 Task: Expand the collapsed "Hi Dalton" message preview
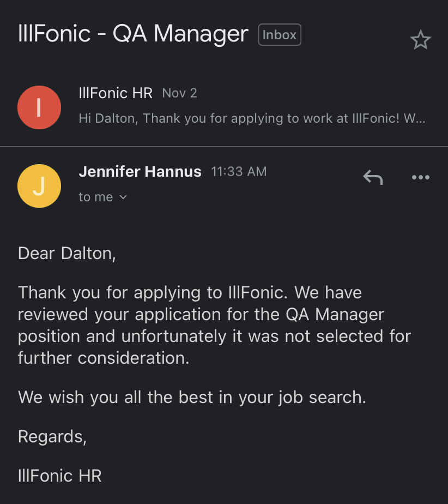(x=252, y=118)
